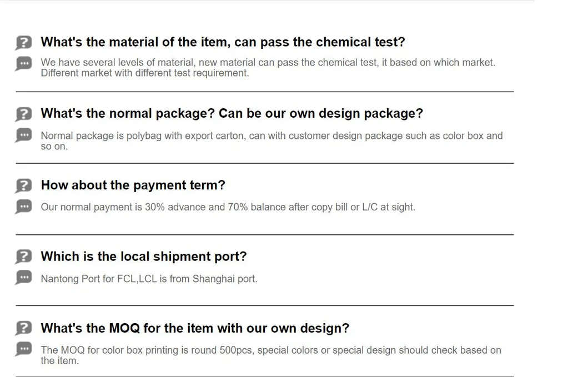Click question mark icon beside payment term heading
Viewport: 588px width, 377px height.
(x=23, y=185)
